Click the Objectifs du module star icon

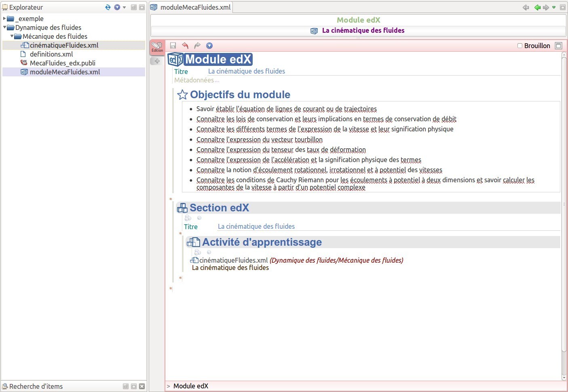tap(182, 95)
